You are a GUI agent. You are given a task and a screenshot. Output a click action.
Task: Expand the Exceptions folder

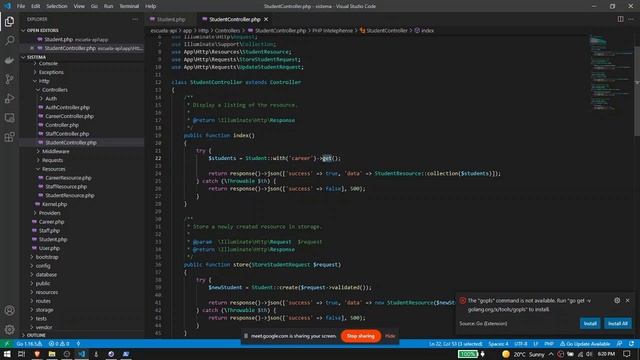click(x=51, y=72)
